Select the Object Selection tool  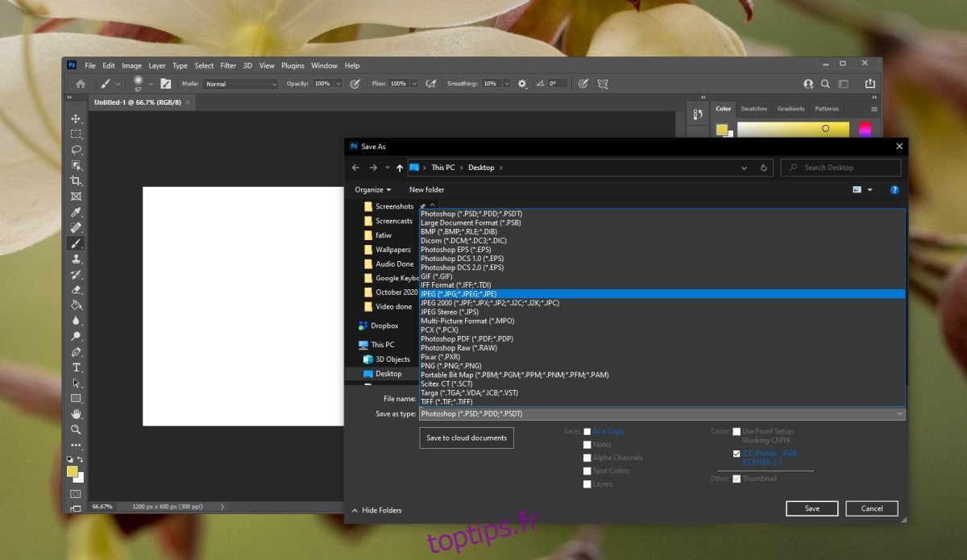point(76,165)
